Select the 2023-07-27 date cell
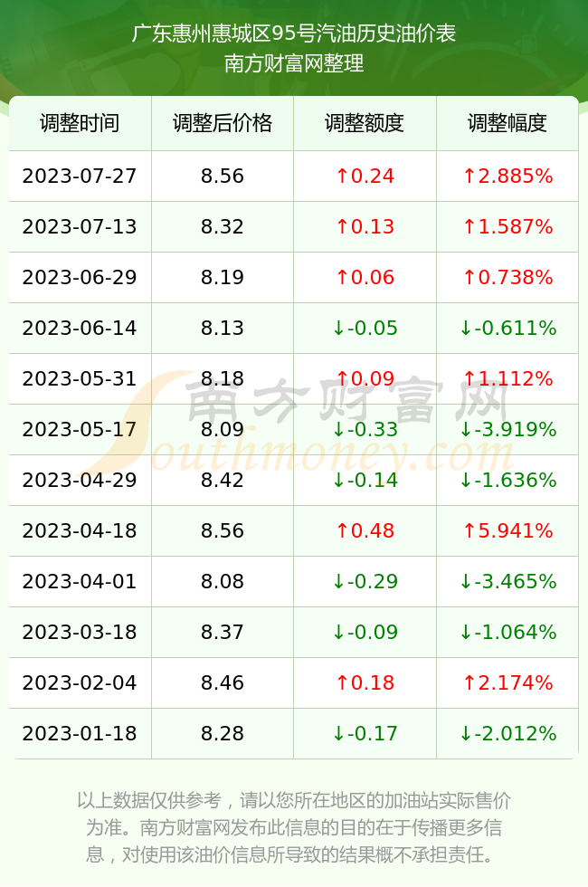The height and width of the screenshot is (887, 588). 80,176
